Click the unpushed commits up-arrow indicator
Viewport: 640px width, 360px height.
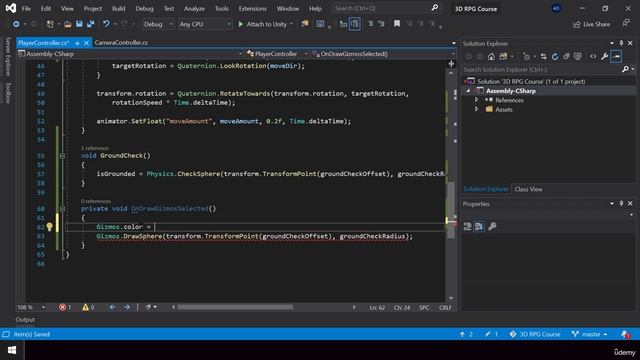pos(466,334)
